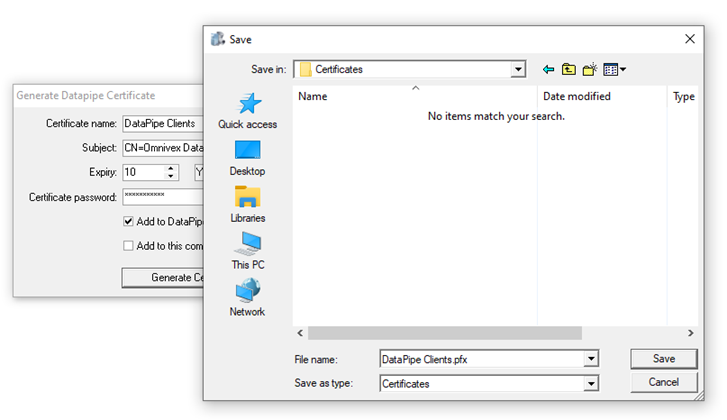Open Network in the places bar
727x420 pixels.
[247, 298]
